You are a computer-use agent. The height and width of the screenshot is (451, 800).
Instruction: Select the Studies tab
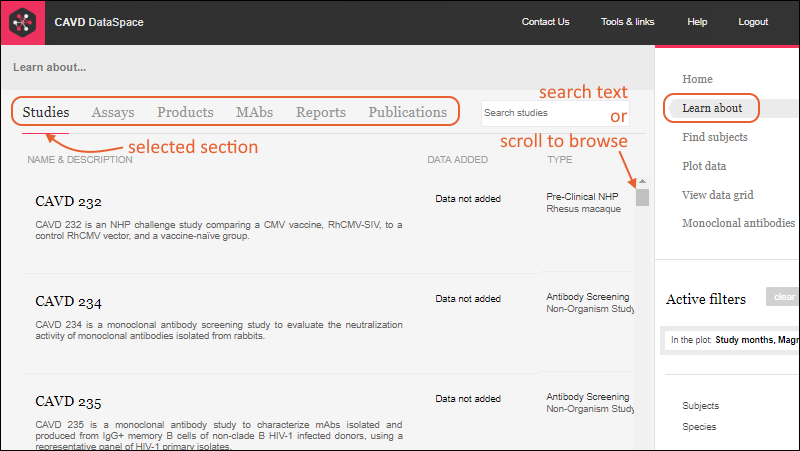(x=46, y=112)
